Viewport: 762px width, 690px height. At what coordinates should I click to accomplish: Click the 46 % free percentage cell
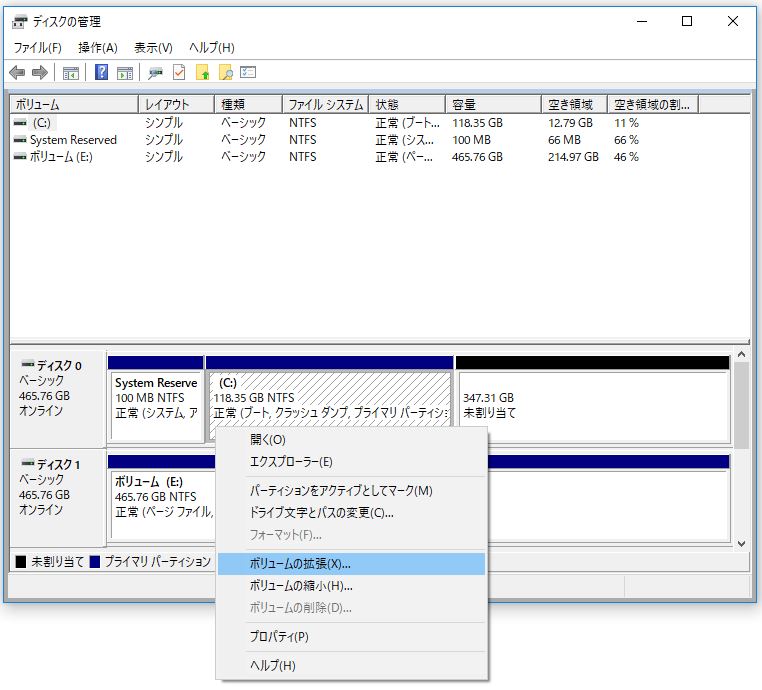click(626, 157)
